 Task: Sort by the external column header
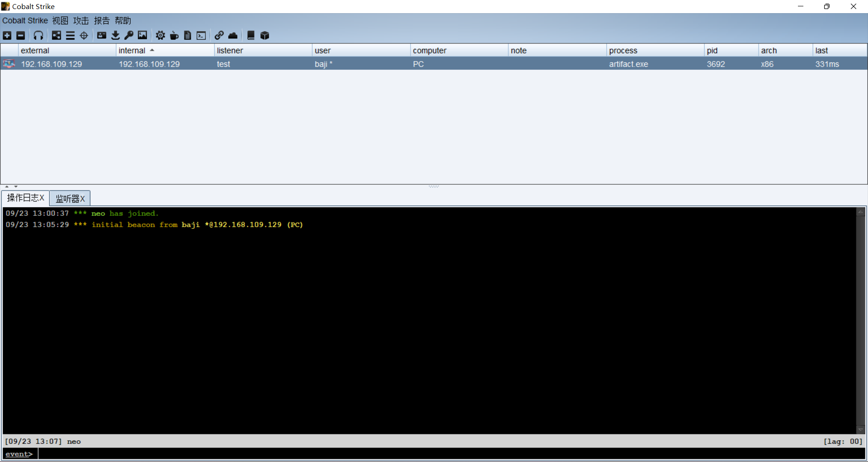coord(67,50)
